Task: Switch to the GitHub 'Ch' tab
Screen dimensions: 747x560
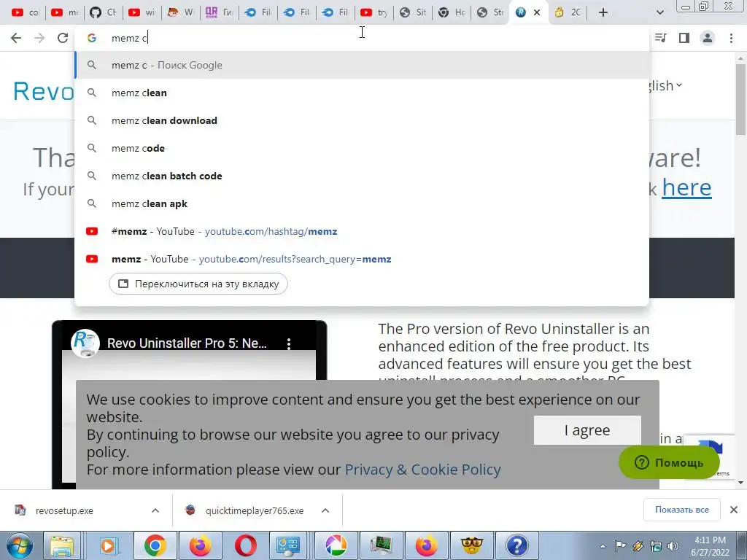Action: tap(103, 12)
